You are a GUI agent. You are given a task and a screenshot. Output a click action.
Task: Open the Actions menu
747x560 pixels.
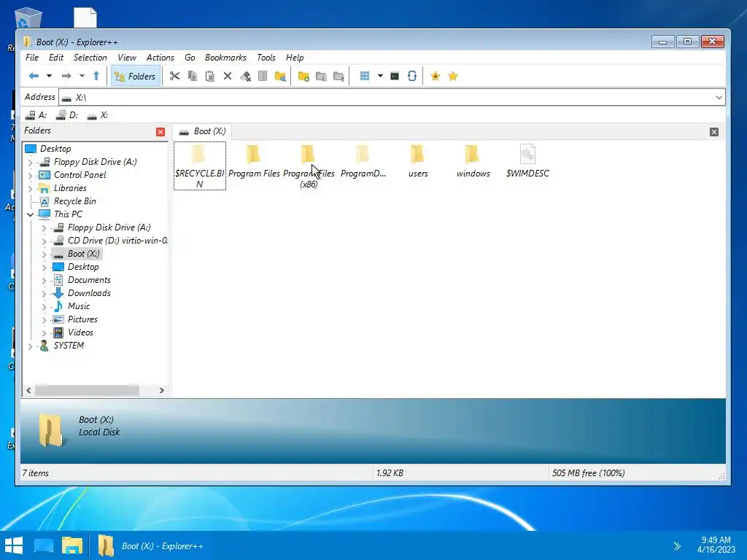(x=160, y=58)
